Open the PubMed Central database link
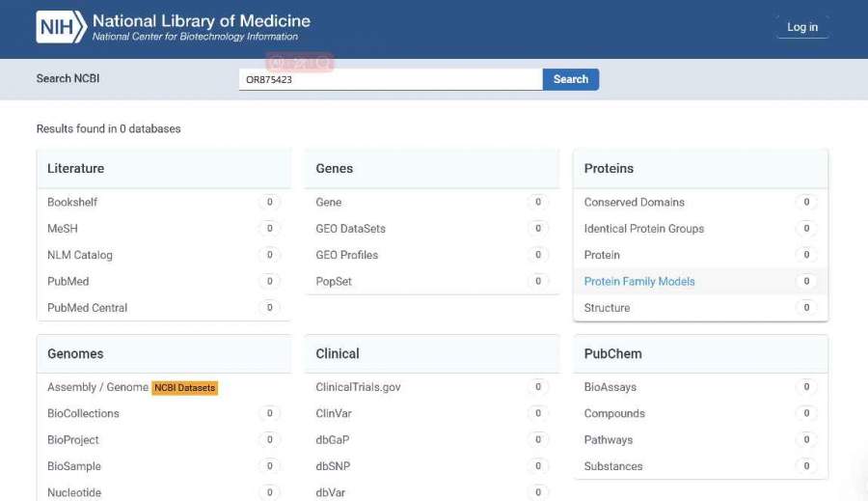The width and height of the screenshot is (868, 501). pos(87,308)
